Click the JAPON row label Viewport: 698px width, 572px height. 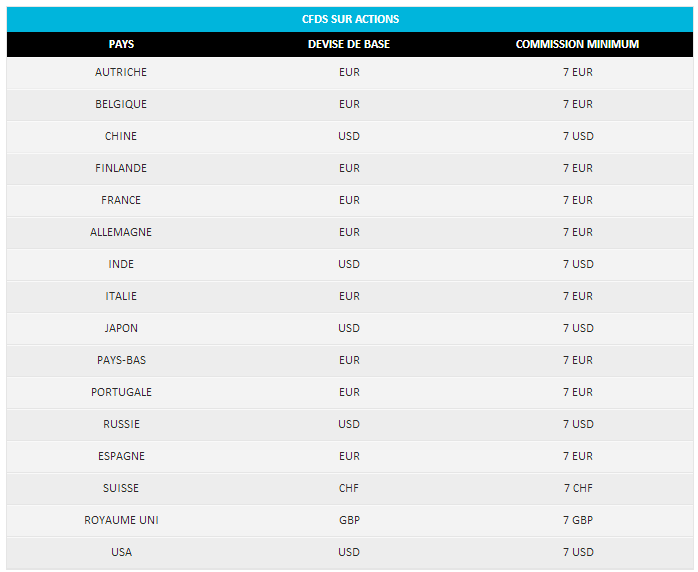tap(121, 328)
